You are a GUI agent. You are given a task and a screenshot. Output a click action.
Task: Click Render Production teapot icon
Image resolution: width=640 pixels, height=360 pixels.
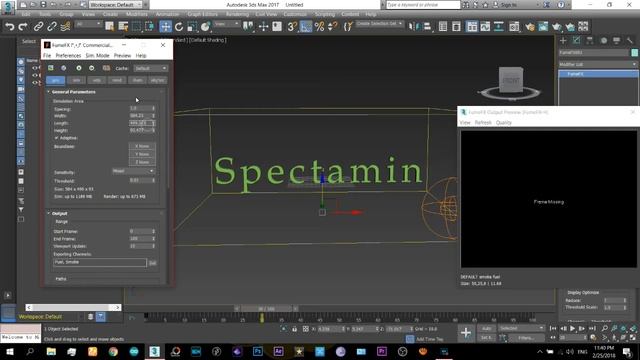(557, 27)
